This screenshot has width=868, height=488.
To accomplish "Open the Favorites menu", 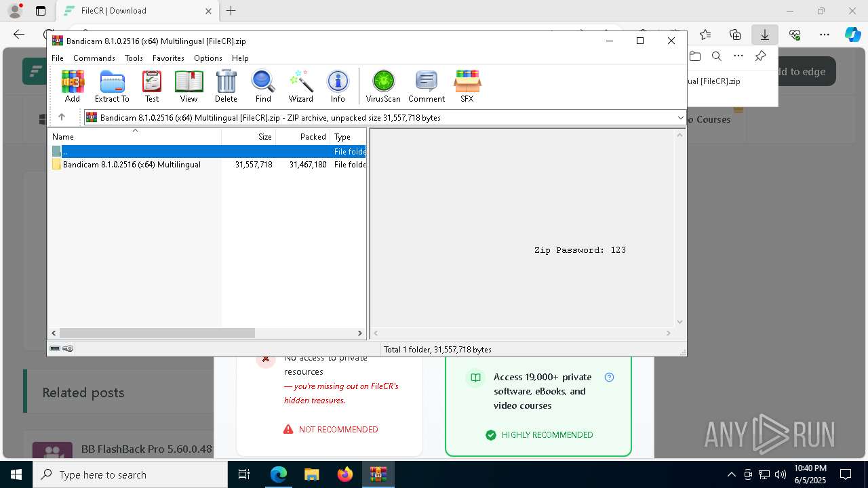I will (168, 58).
